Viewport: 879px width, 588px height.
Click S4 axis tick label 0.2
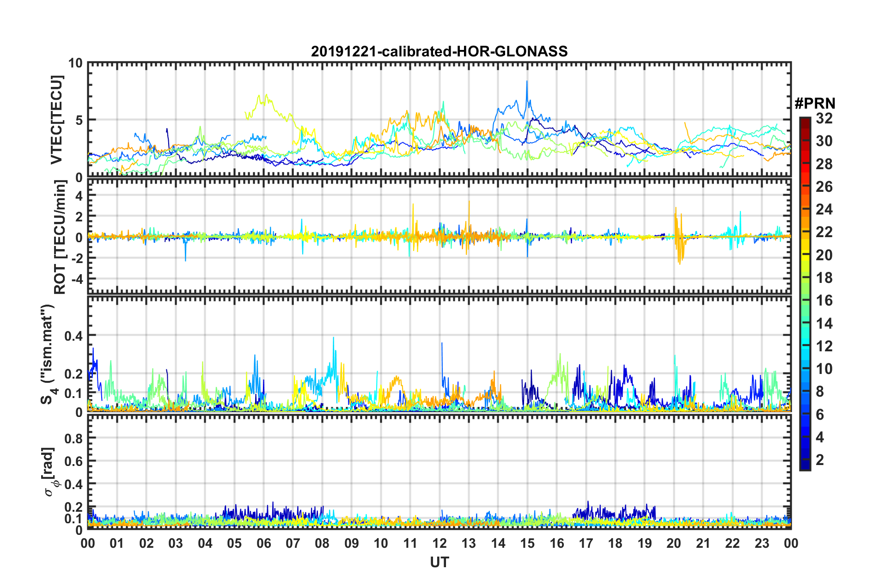(74, 374)
